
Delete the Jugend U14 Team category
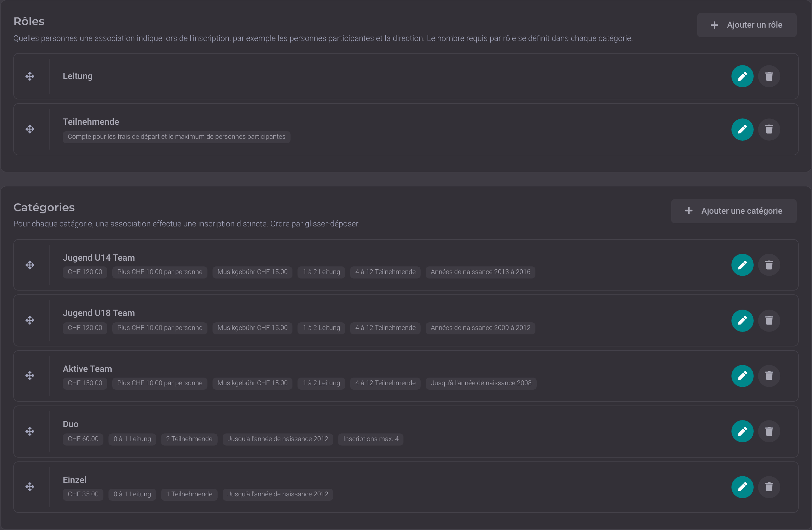click(769, 265)
